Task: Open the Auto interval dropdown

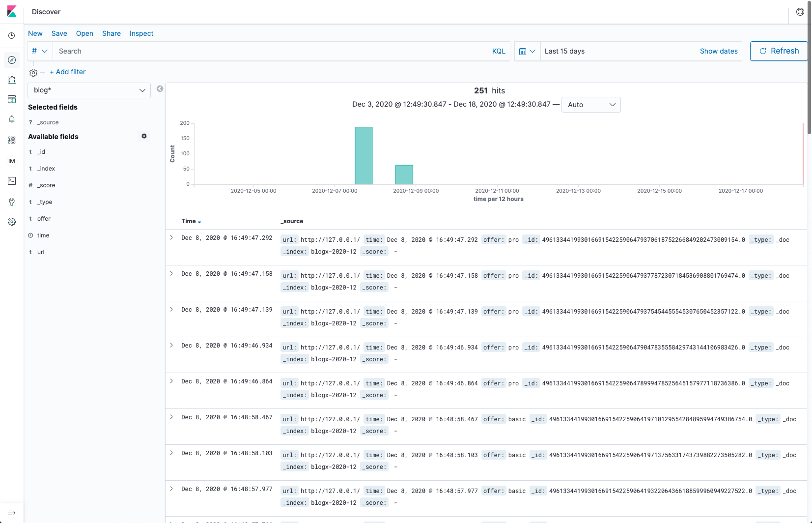Action: tap(591, 105)
